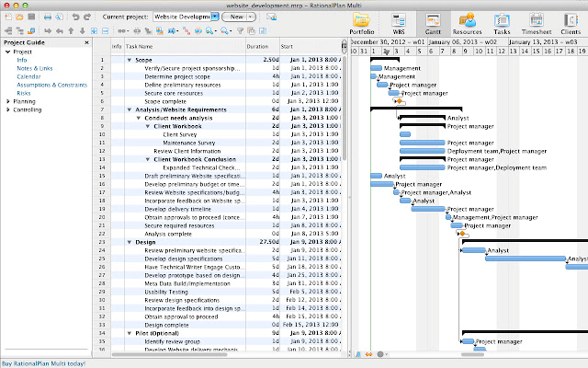Open the Portfolio view
This screenshot has width=588, height=368.
tap(361, 24)
